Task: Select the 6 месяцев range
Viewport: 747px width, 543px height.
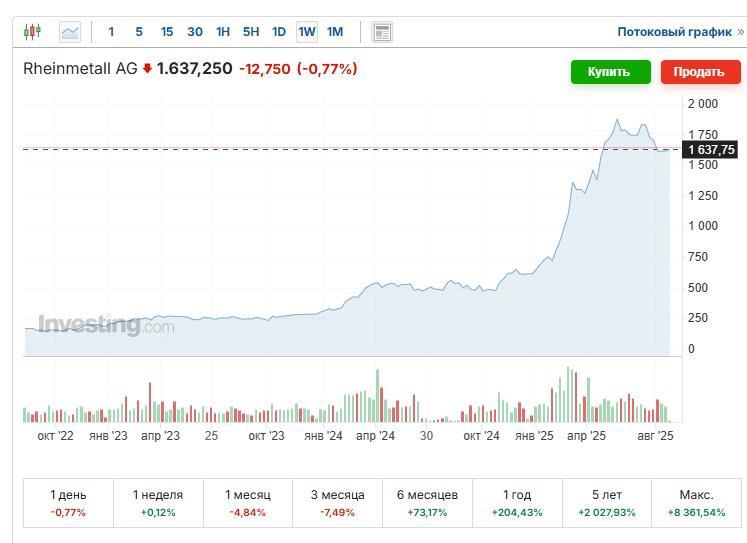Action: click(427, 503)
